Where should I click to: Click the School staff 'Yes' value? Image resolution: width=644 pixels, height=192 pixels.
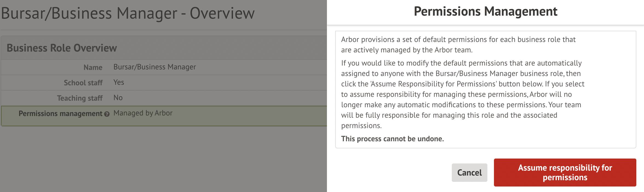click(x=119, y=82)
